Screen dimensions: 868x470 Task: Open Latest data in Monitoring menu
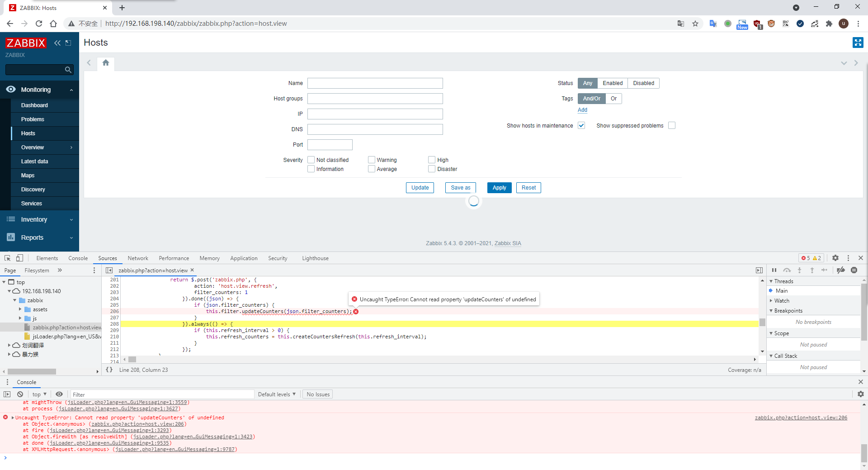coord(34,161)
